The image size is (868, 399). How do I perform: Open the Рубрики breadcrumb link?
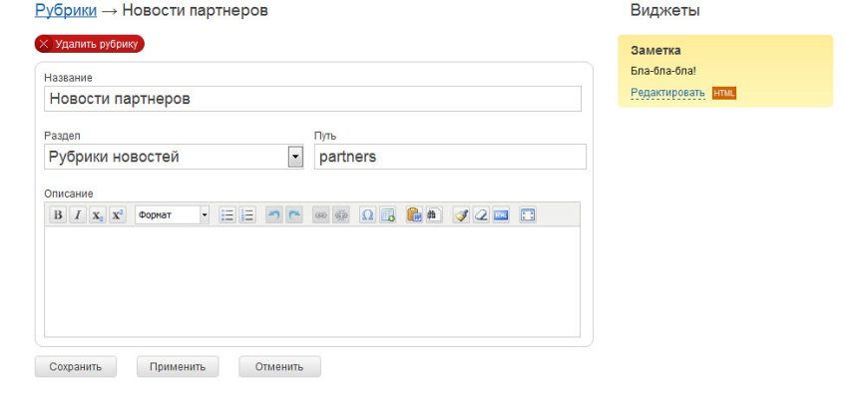[66, 10]
